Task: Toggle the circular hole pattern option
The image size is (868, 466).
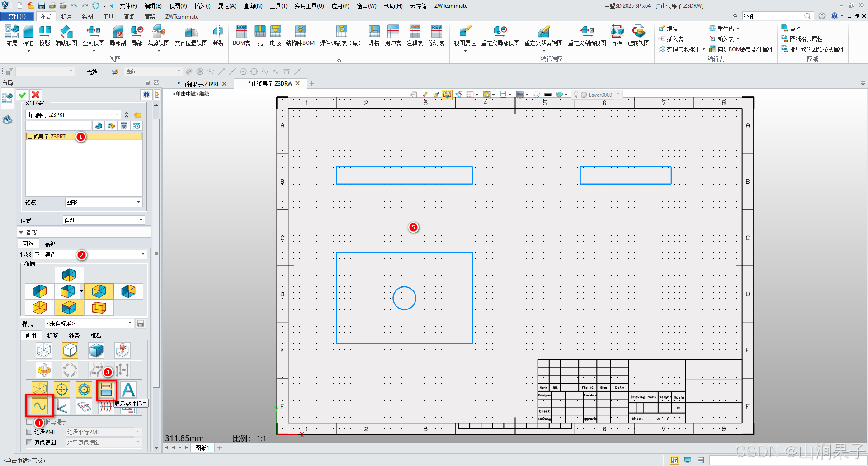Action: [84, 390]
